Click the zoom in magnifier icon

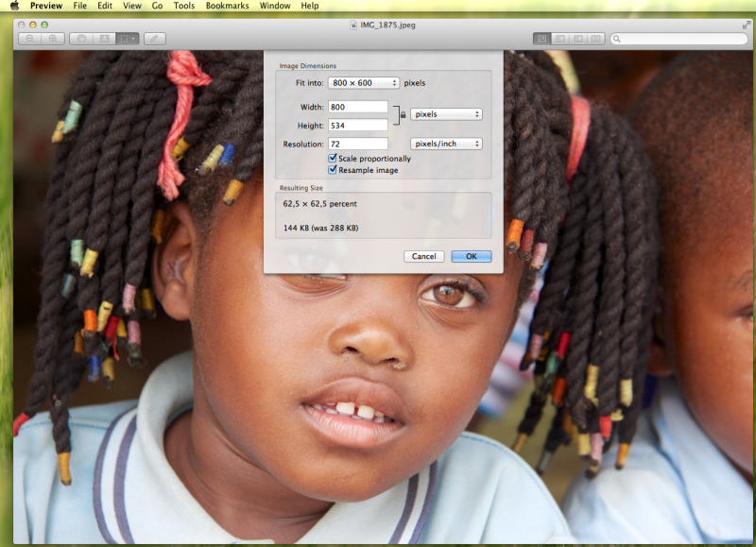pyautogui.click(x=53, y=39)
